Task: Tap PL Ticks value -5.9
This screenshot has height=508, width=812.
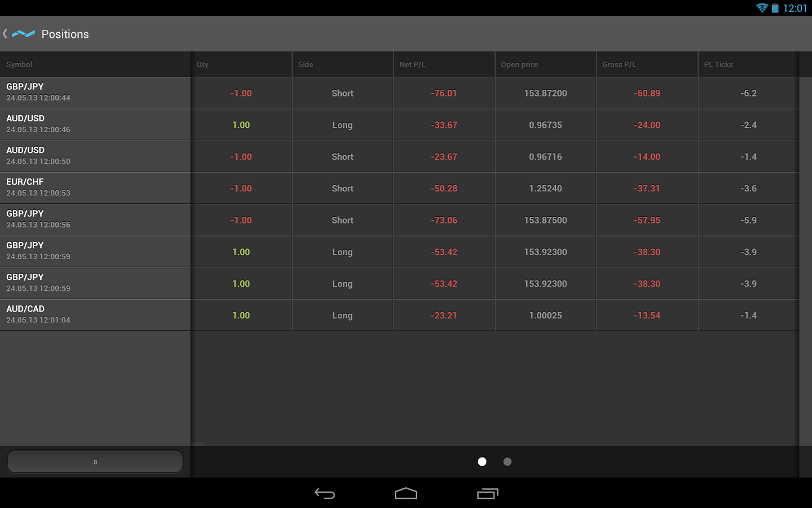Action: coord(748,220)
